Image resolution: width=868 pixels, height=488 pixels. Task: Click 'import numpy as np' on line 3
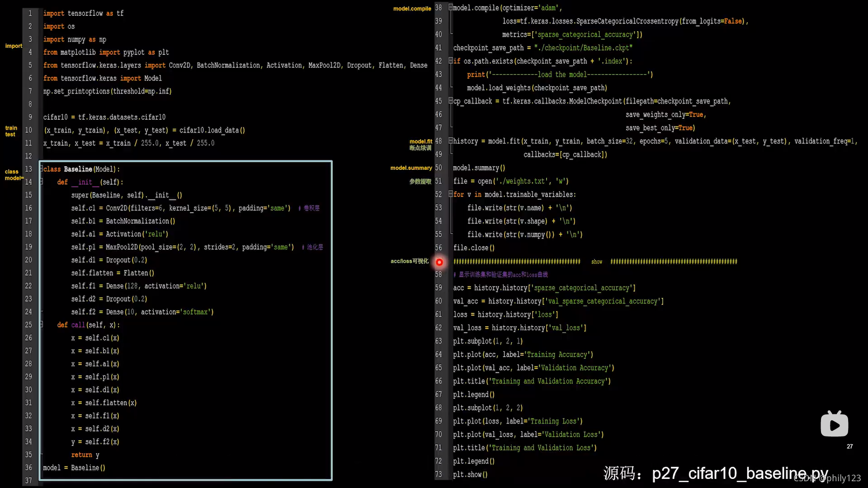click(x=75, y=39)
